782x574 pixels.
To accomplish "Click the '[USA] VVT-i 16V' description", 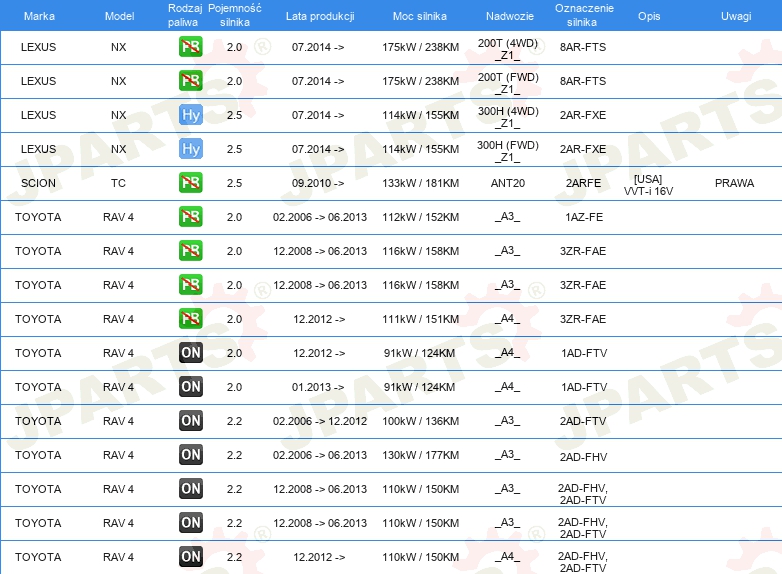I will click(x=648, y=185).
